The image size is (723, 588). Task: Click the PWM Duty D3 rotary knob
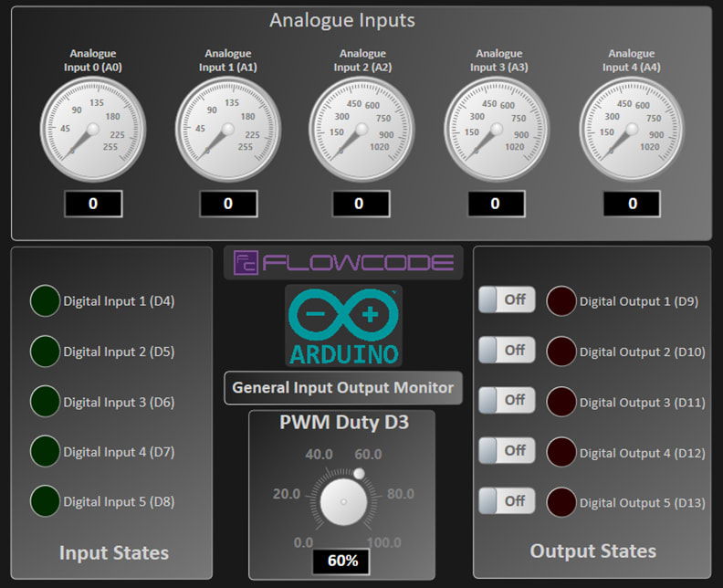343,502
